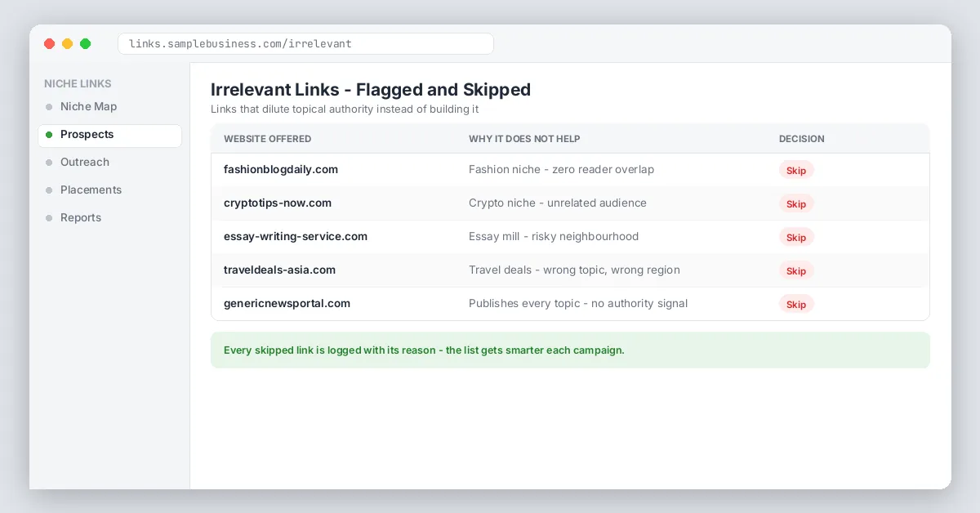Click 'Essay mill - risky neighbourhood' reason
The width and height of the screenshot is (980, 513).
point(554,237)
